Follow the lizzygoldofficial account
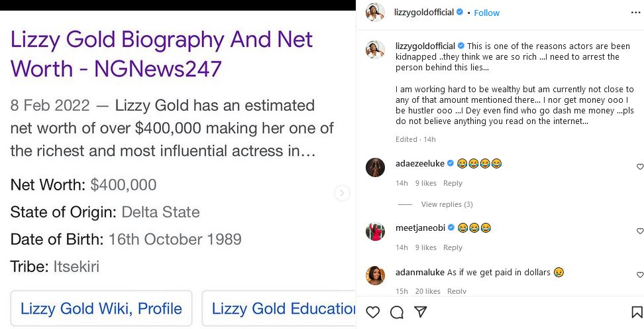This screenshot has width=644, height=329. tap(487, 13)
